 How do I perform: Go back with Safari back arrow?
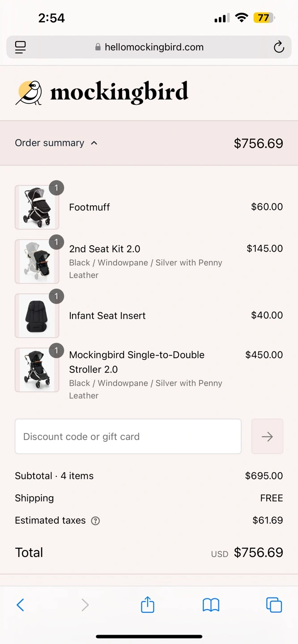[x=20, y=605]
